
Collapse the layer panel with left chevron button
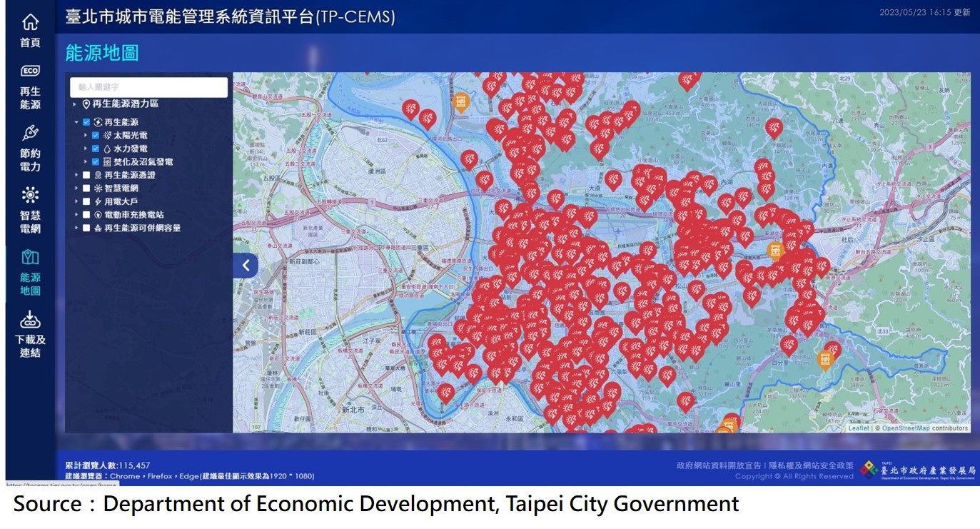coord(245,266)
